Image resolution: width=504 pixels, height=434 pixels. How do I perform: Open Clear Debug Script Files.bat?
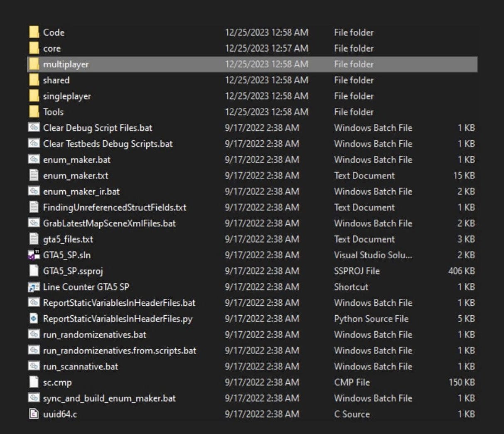point(98,128)
